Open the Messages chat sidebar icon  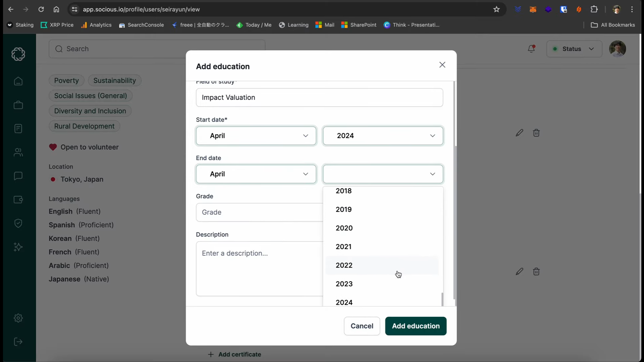(x=18, y=176)
